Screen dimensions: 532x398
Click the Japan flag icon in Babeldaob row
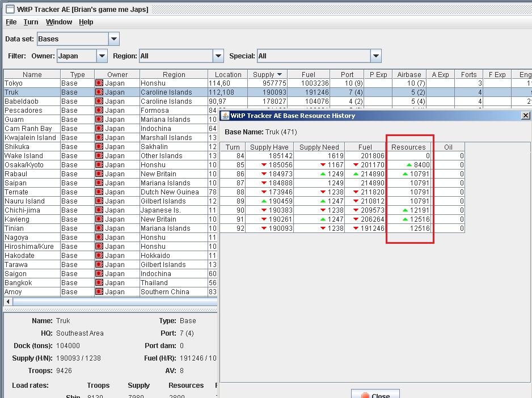pyautogui.click(x=99, y=101)
